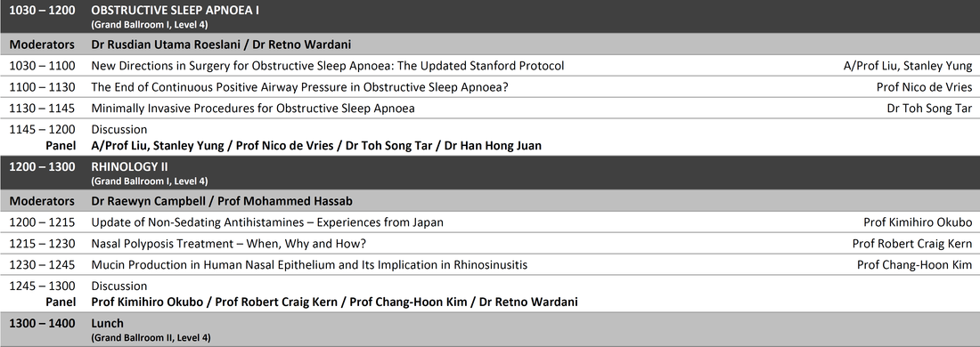Select speaker Prof Chang-Hoon Kim

[914, 264]
